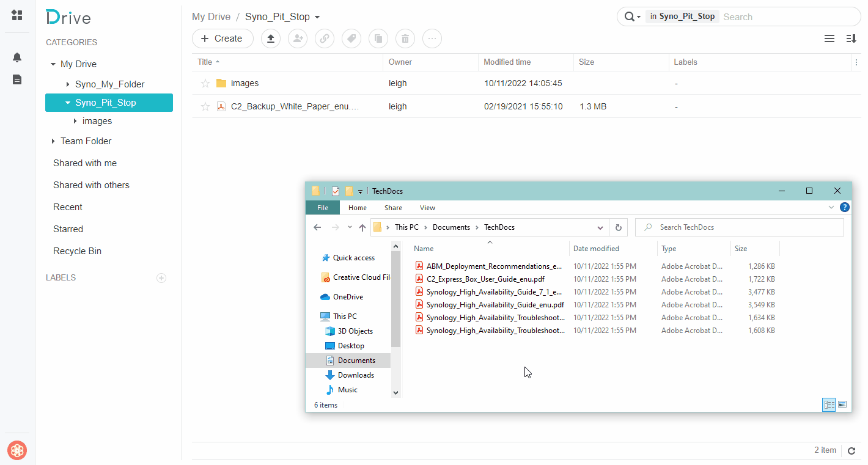Open the Explorer Share ribbon tab
The image size is (868, 465).
pos(393,208)
